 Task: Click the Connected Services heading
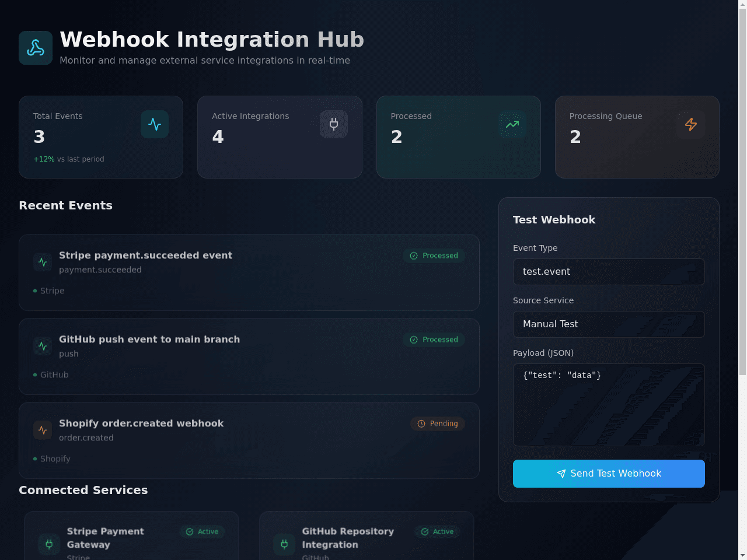[x=83, y=490]
